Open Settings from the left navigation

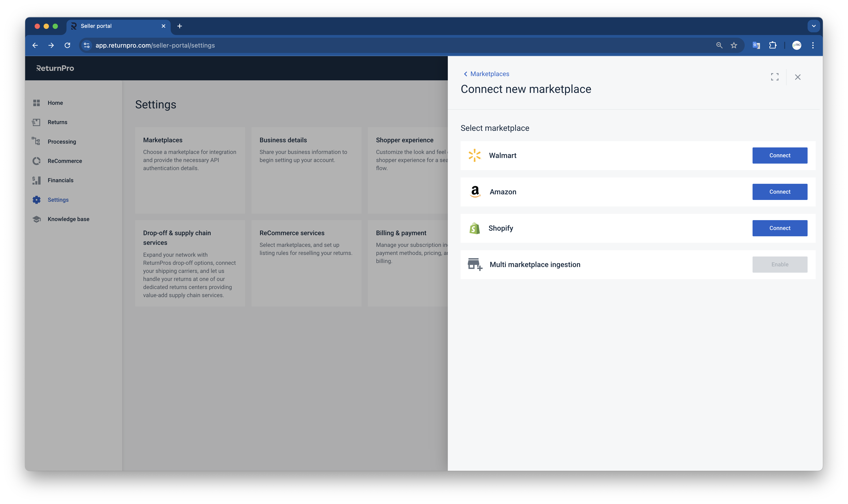pyautogui.click(x=58, y=200)
